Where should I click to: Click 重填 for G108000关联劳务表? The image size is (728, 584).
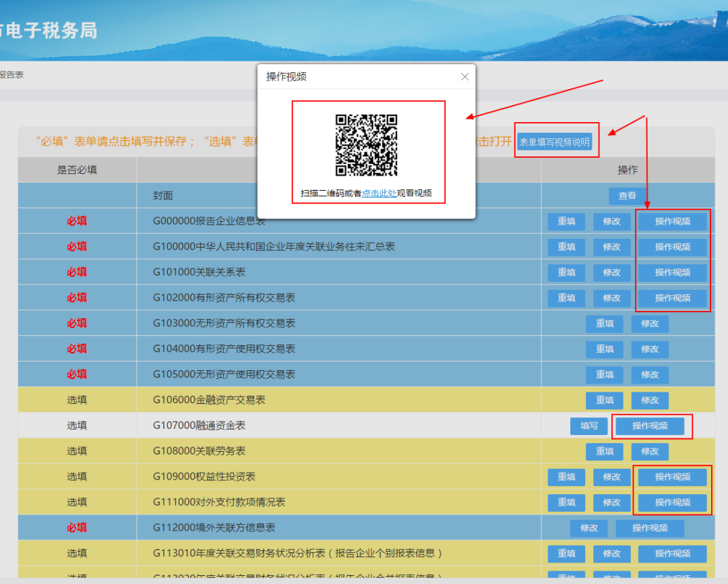(x=605, y=452)
